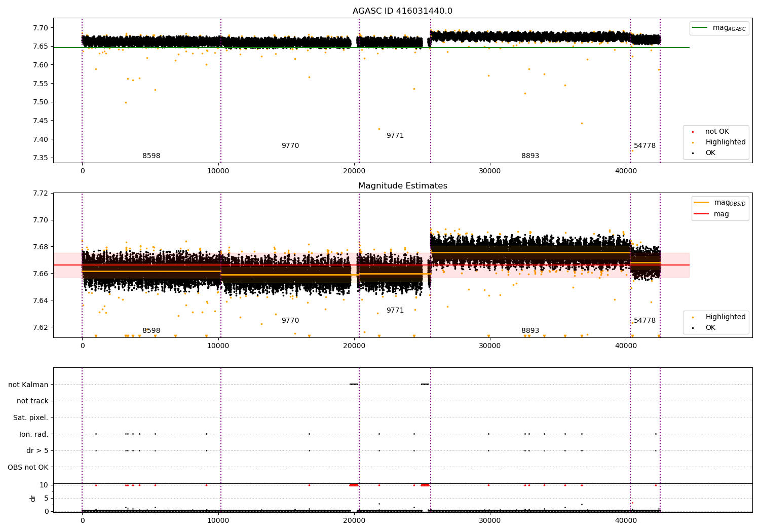760x532 pixels.
Task: Click obsid label 9771 in AGASC plot
Action: pyautogui.click(x=395, y=136)
